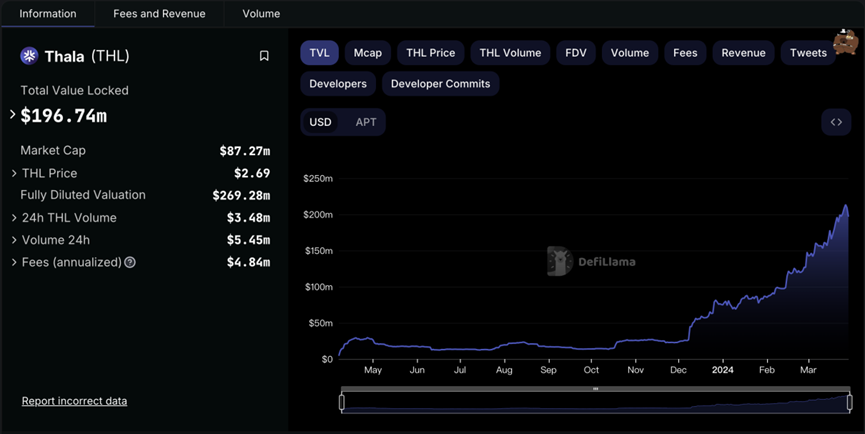
Task: Toggle the Developers chart series
Action: pyautogui.click(x=338, y=84)
